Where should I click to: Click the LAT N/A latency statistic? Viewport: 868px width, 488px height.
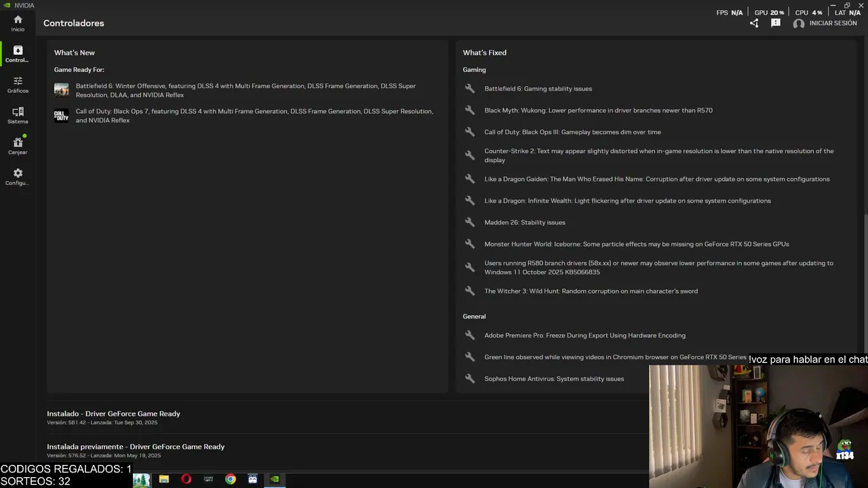coord(848,13)
